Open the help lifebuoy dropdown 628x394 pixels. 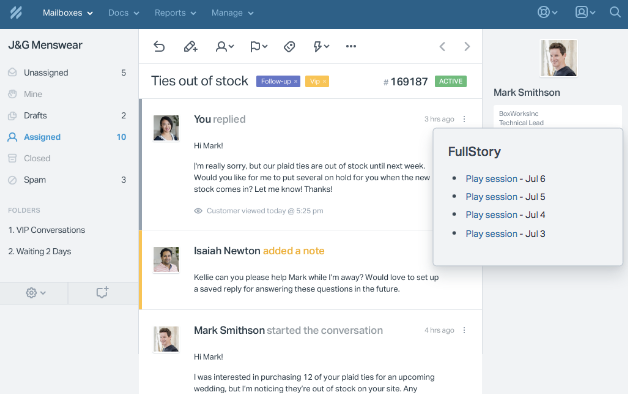tap(547, 12)
